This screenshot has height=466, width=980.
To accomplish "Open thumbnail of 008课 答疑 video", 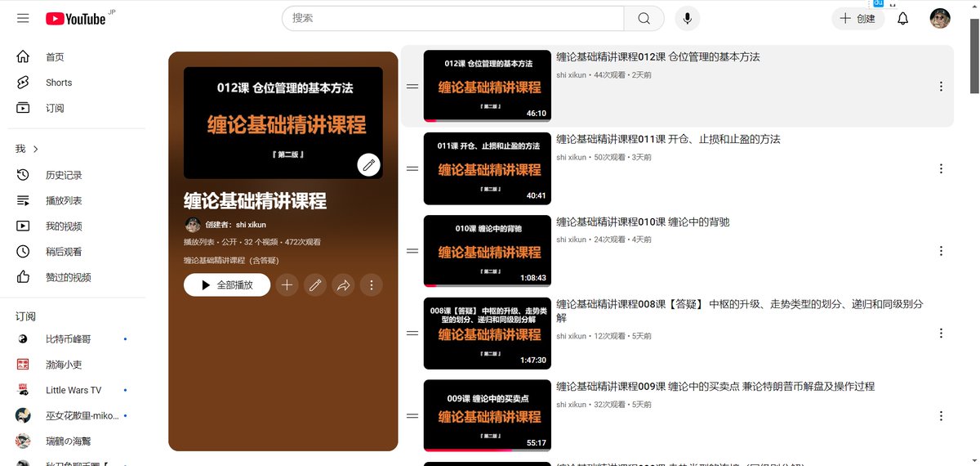I will click(x=488, y=334).
